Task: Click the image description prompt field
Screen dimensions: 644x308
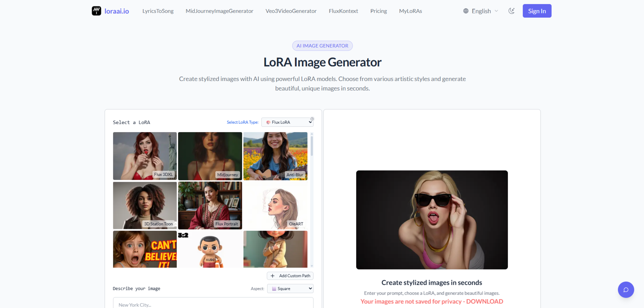Action: 213,304
